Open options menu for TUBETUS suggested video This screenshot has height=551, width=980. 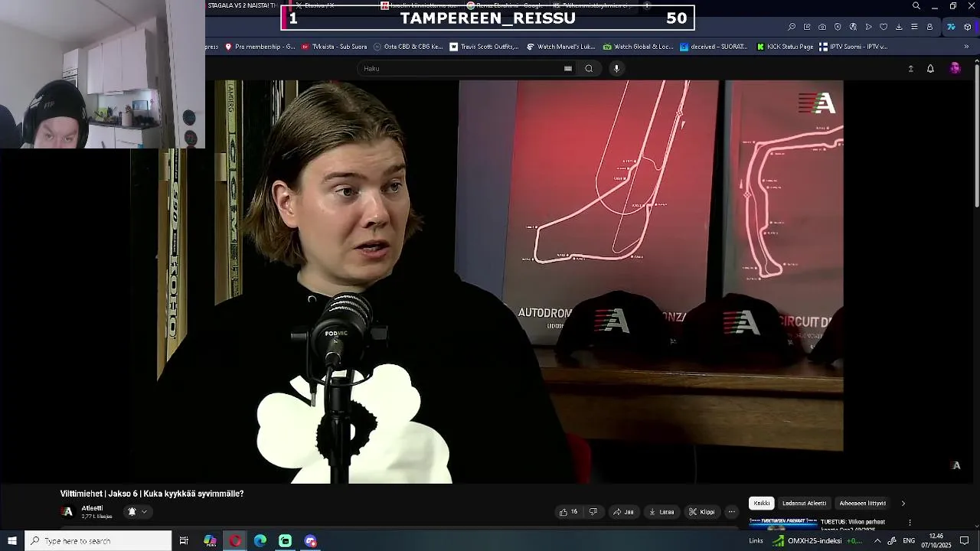coord(910,523)
